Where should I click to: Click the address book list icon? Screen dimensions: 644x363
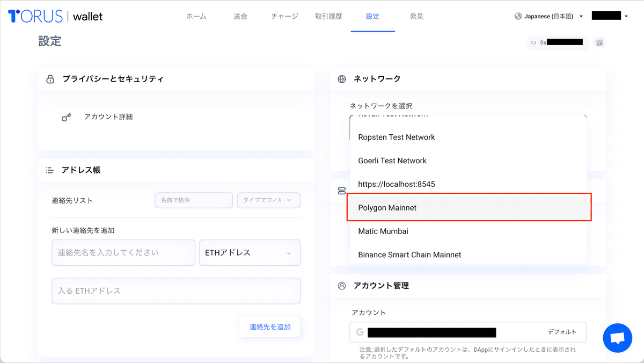[50, 170]
